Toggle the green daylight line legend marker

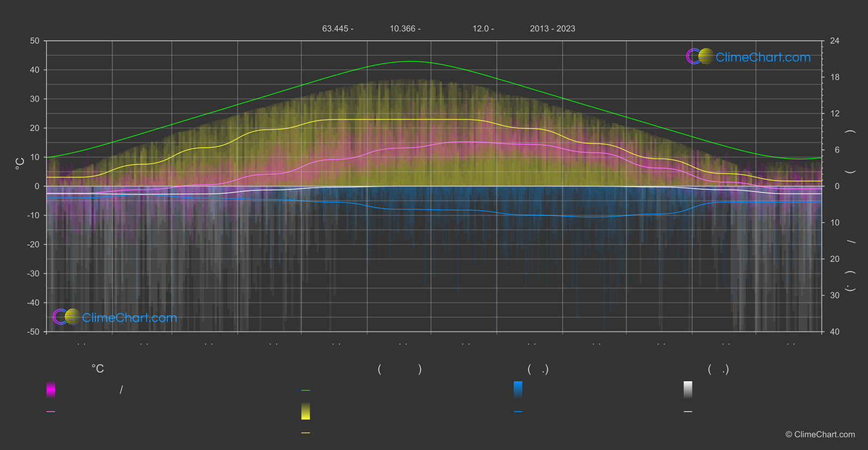[306, 391]
